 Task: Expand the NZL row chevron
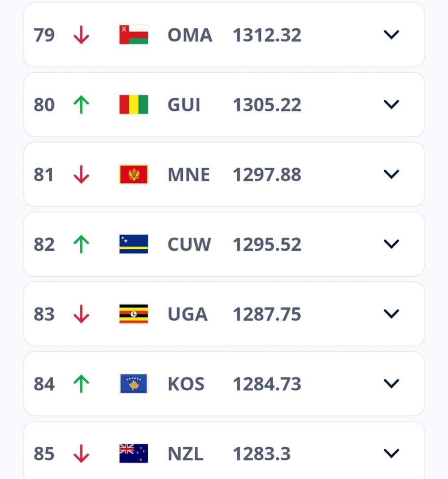[391, 454]
